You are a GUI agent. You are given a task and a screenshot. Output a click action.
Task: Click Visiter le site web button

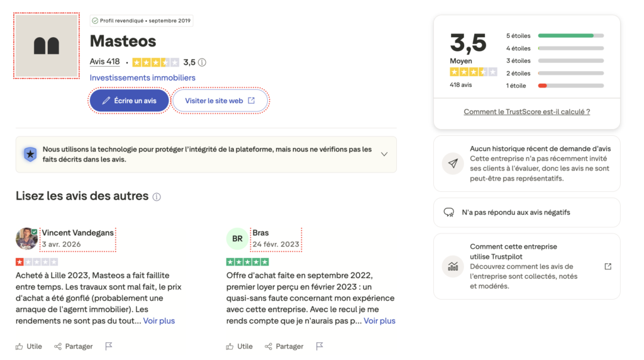[220, 101]
